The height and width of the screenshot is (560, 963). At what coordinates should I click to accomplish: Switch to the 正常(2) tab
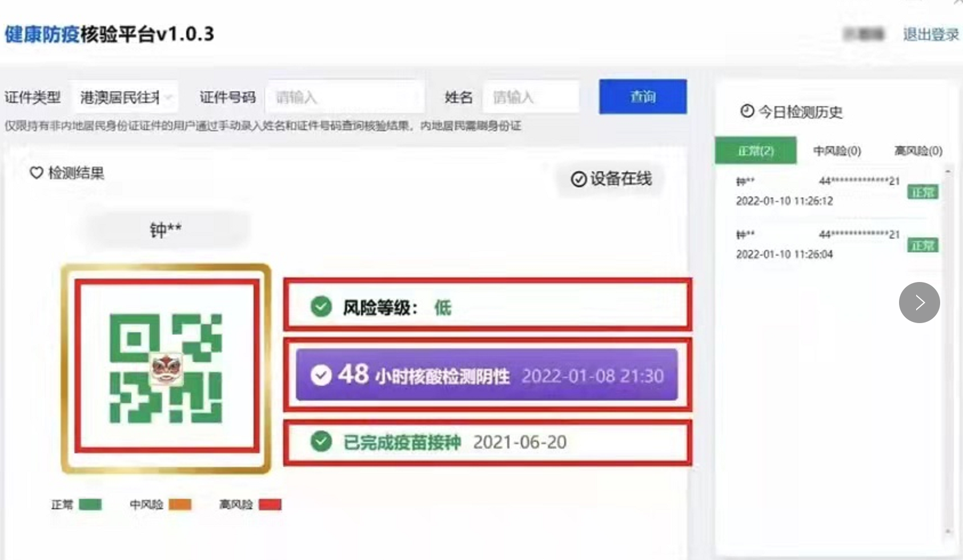pos(756,151)
